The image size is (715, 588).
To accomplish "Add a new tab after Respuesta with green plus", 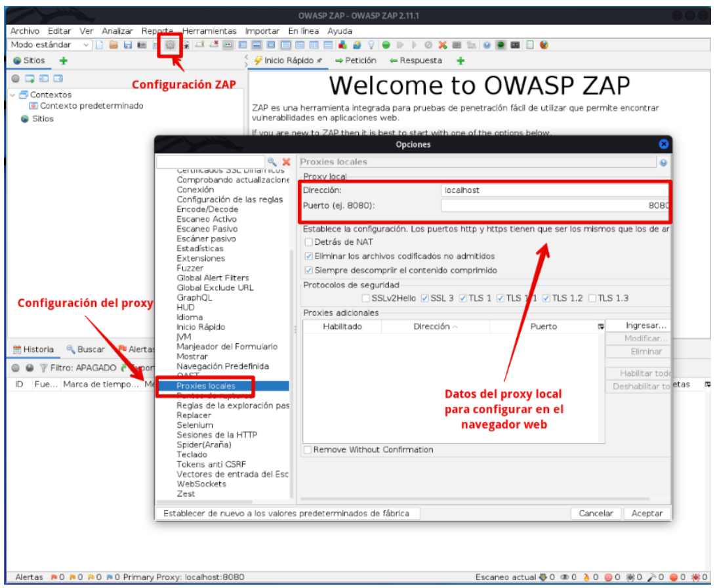I will (460, 60).
